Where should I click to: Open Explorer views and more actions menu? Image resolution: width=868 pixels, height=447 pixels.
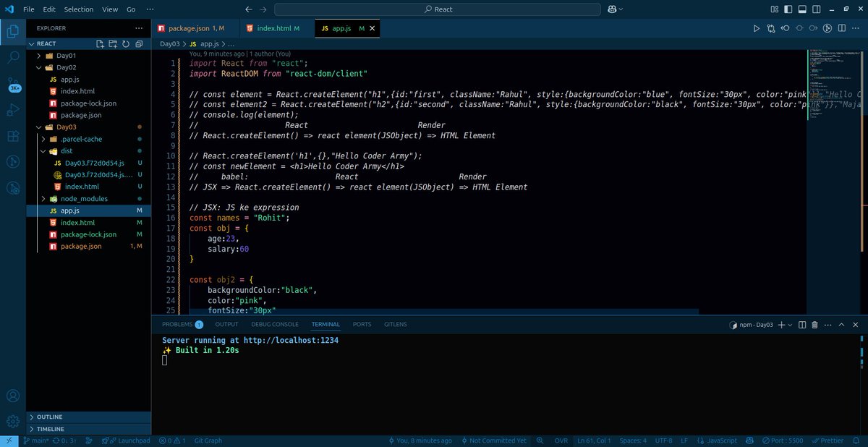tap(138, 28)
